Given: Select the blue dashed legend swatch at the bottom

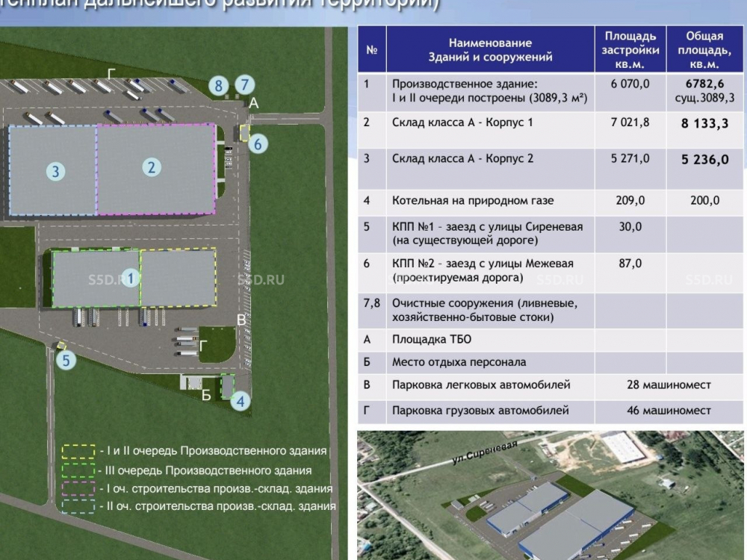Looking at the screenshot, I should (78, 506).
